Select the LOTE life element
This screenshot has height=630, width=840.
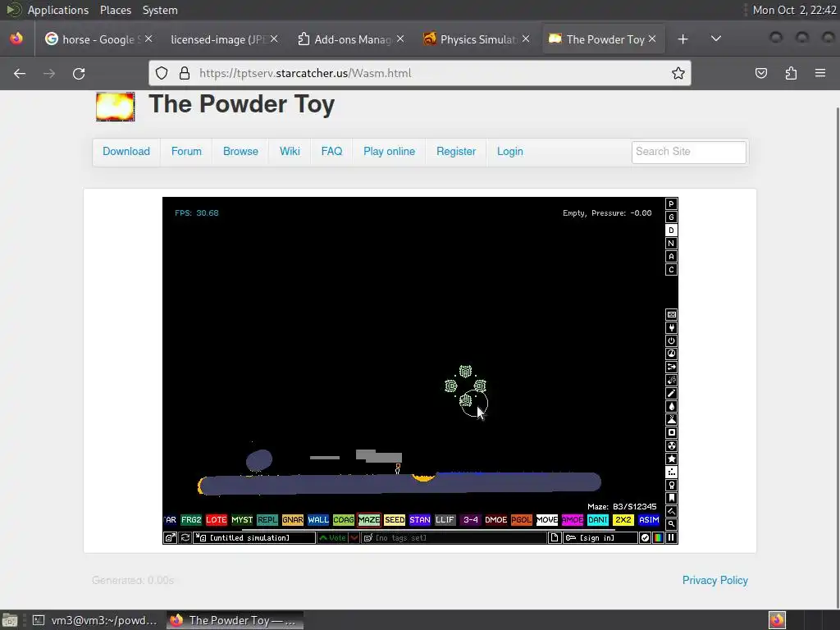point(216,519)
